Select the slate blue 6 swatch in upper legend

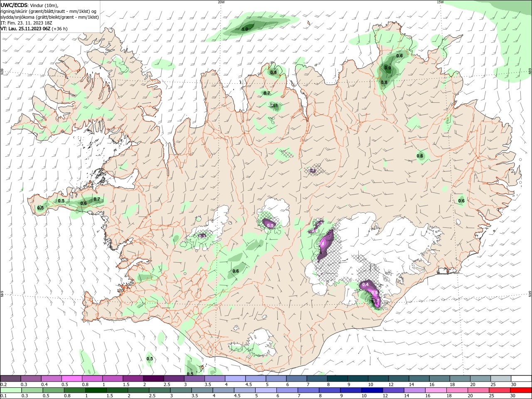[x=296, y=379]
